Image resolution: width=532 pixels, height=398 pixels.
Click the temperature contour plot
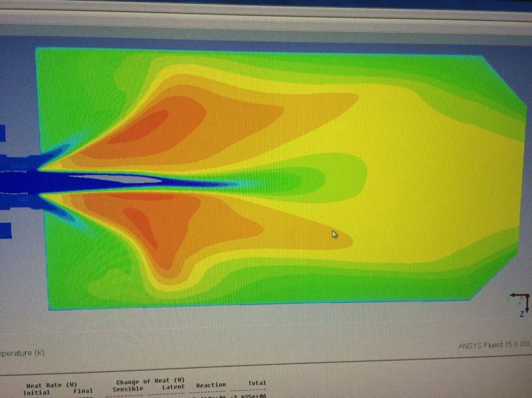(x=263, y=178)
